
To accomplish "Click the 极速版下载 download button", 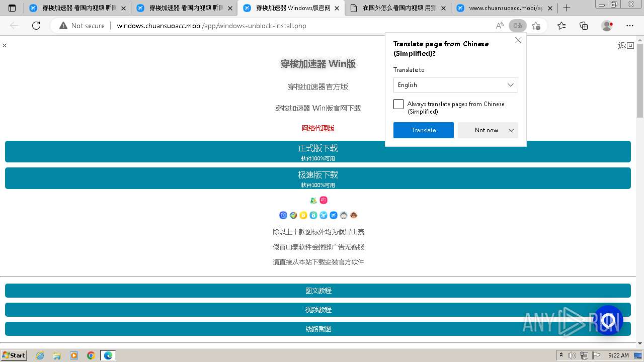I will (318, 178).
